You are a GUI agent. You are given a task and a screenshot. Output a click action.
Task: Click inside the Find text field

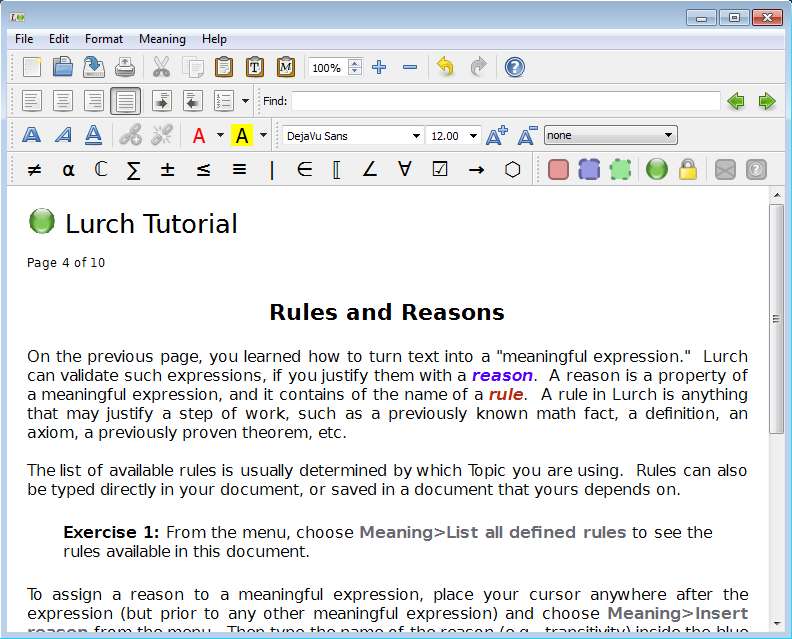505,101
